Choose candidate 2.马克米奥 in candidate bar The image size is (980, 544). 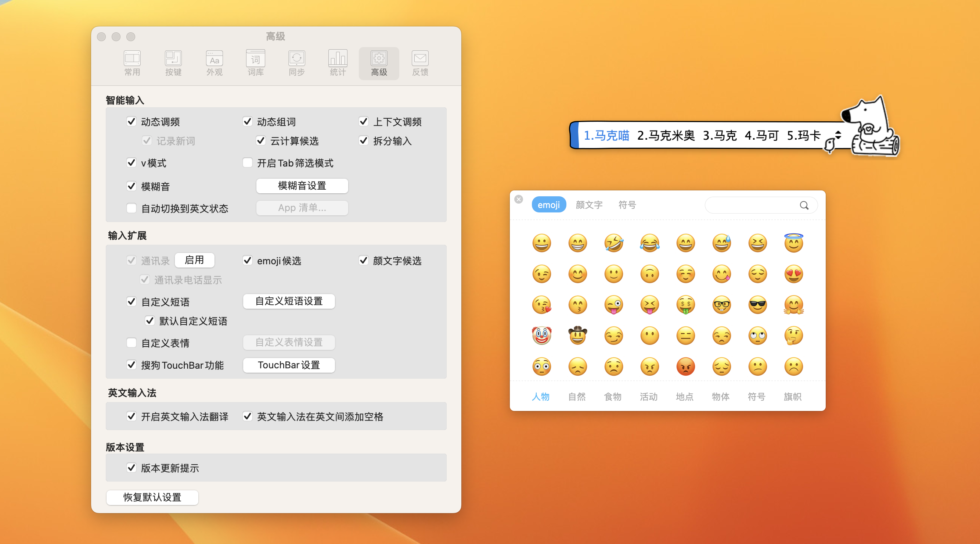pos(666,136)
